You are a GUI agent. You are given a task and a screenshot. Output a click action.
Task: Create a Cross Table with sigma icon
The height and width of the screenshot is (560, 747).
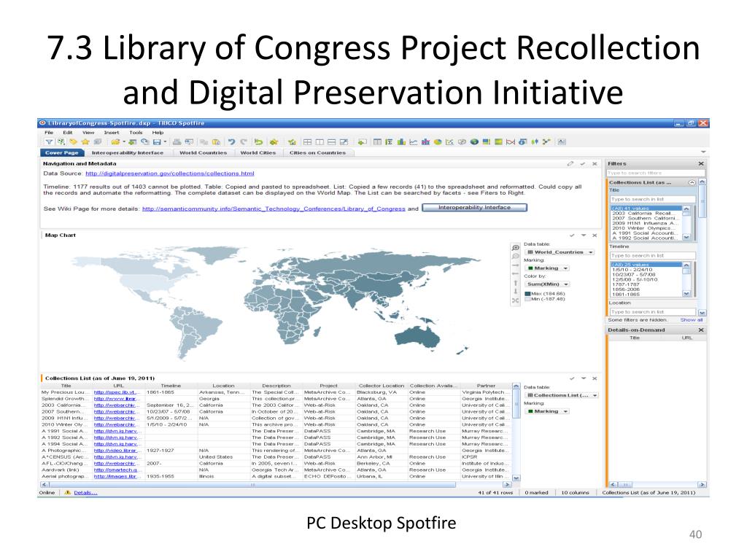click(390, 142)
